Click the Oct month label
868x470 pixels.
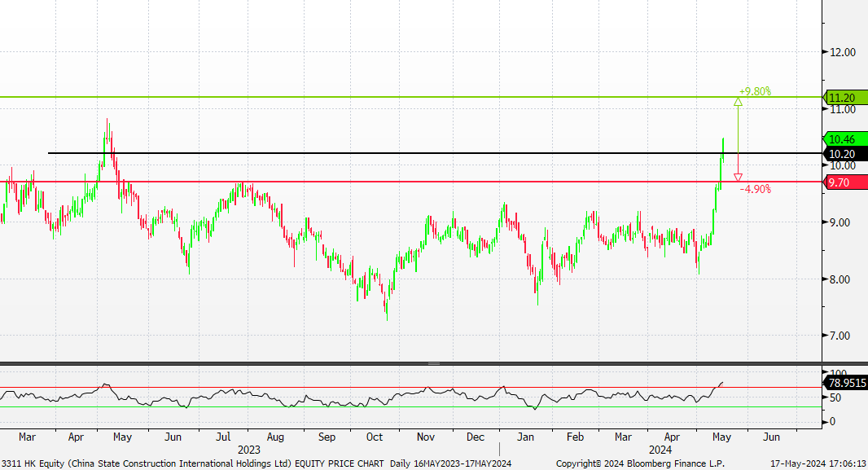pyautogui.click(x=375, y=437)
